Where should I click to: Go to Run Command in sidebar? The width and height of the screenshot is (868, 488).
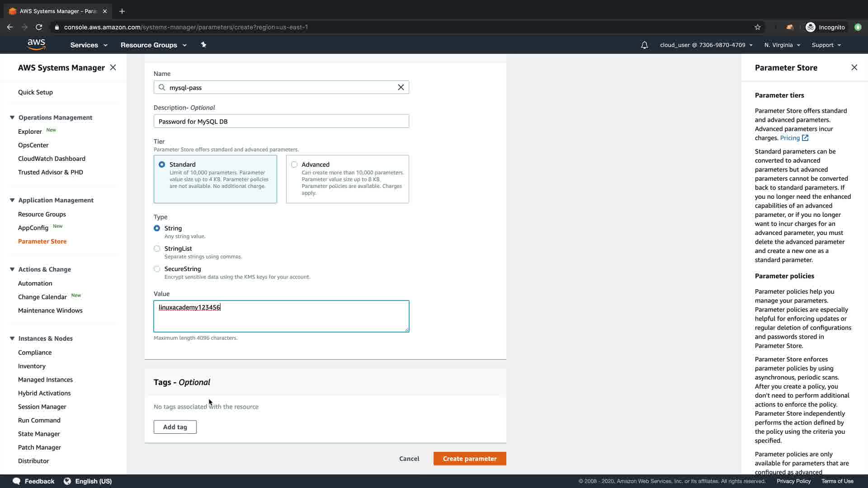39,420
